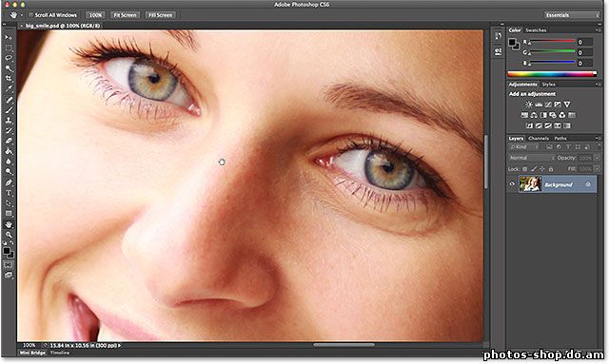Click the 100% button in options bar

point(95,15)
